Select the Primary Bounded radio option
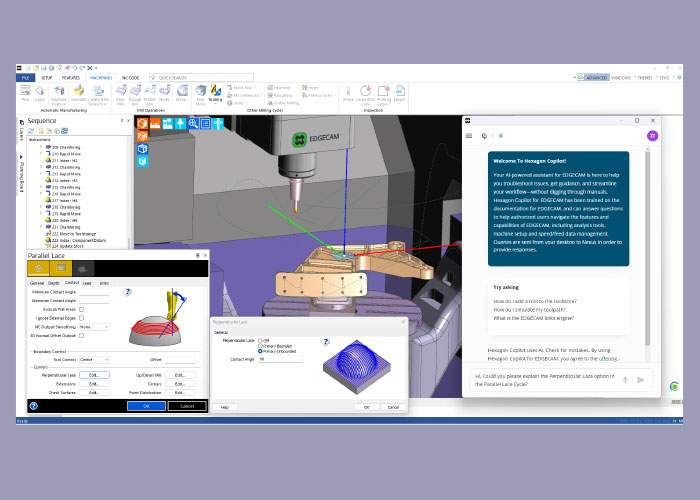700x500 pixels. point(260,346)
